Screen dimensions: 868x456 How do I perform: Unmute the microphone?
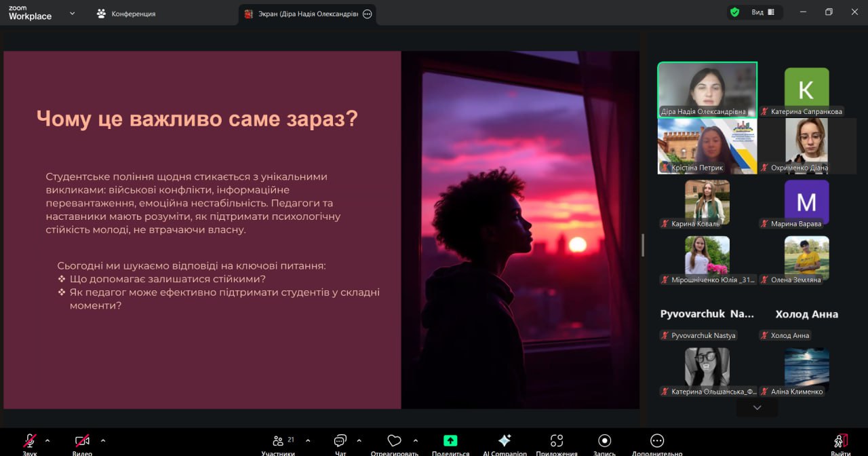[x=30, y=441]
